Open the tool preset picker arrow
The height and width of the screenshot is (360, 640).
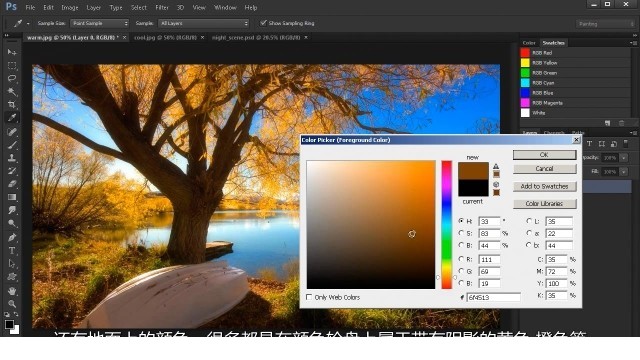tap(28, 24)
